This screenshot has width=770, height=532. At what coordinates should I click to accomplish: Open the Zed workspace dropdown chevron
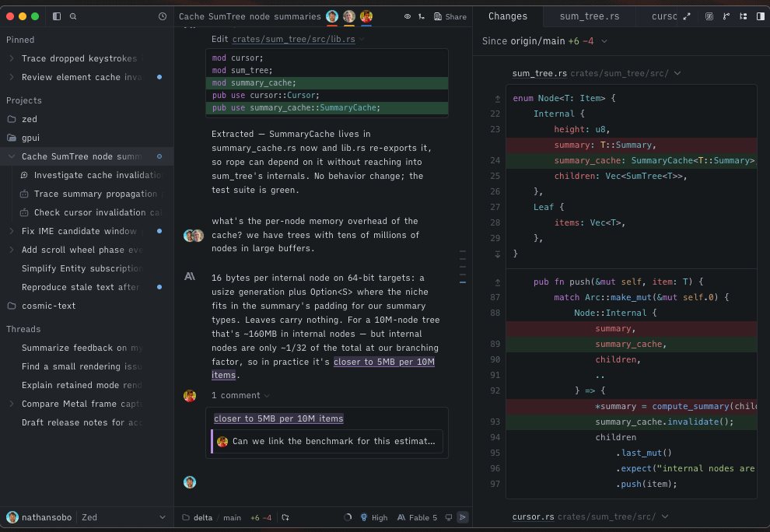pos(163,517)
